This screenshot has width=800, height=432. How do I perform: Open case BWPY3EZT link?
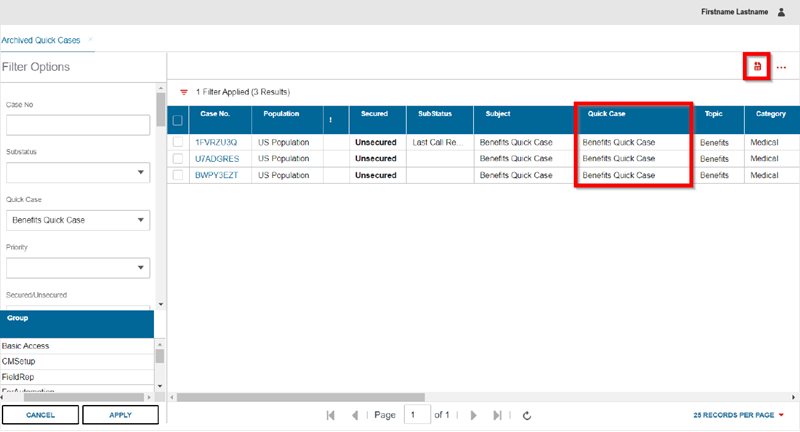(216, 175)
